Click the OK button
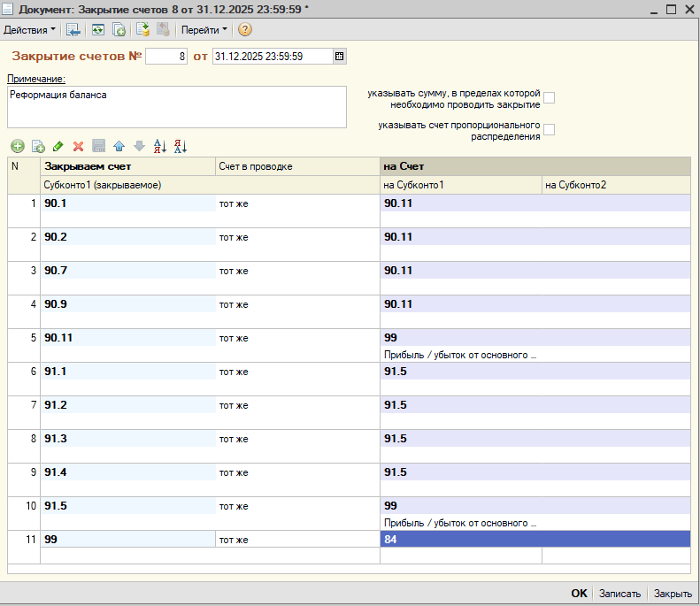This screenshot has width=700, height=606. [579, 593]
